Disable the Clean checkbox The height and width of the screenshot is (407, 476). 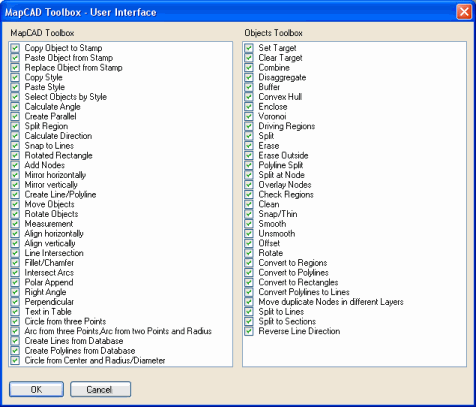pyautogui.click(x=249, y=204)
